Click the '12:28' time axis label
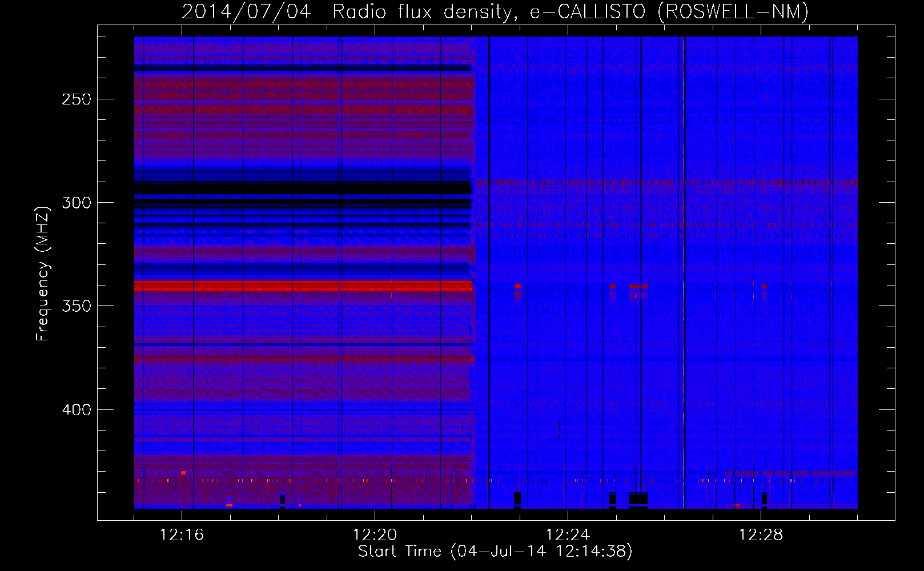The width and height of the screenshot is (924, 571). pos(761,535)
